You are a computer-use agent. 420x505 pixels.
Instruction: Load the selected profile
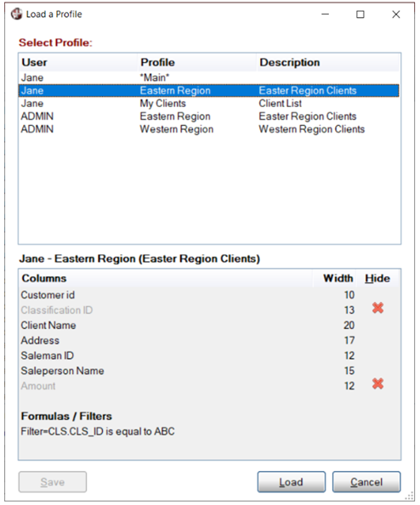[x=291, y=482]
